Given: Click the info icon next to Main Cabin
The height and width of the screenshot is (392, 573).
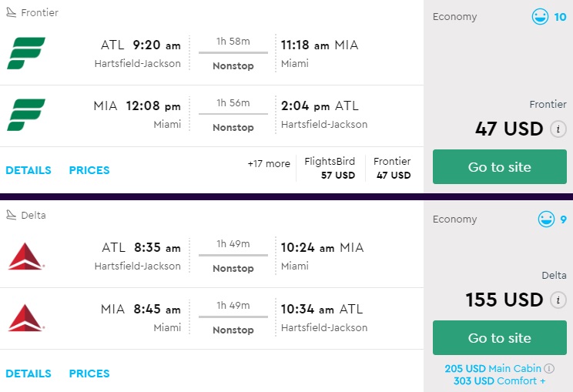Looking at the screenshot, I should (549, 368).
